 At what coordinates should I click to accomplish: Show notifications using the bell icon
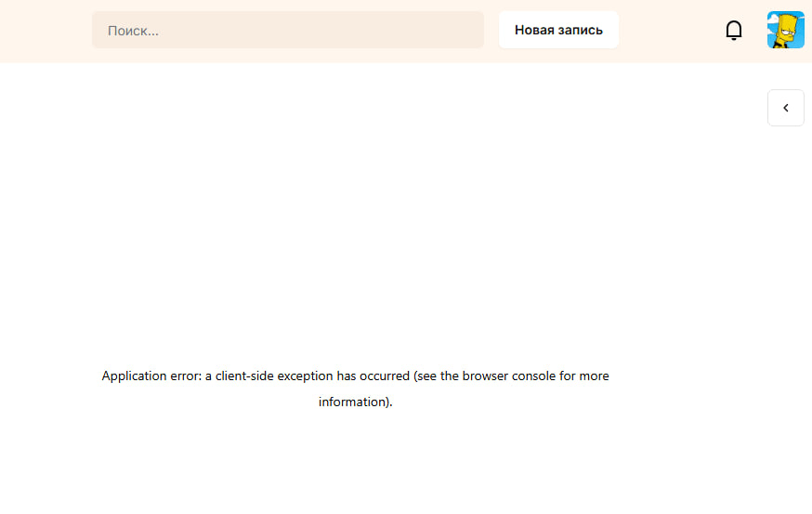point(733,30)
